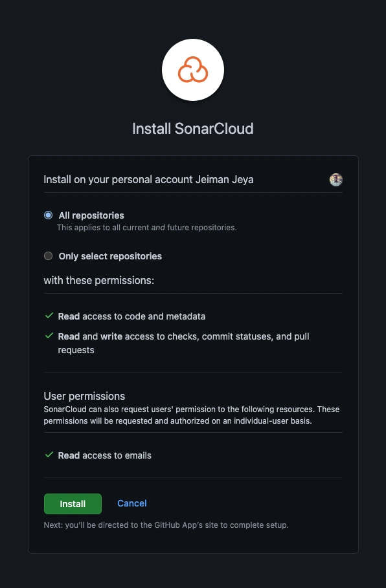Select the All repositories radio button
Viewport: 386px width, 588px height.
(x=48, y=215)
